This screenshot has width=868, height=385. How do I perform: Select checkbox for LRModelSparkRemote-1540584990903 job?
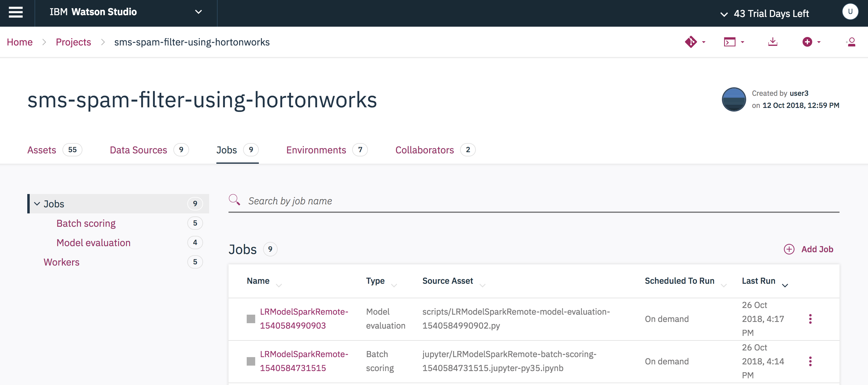[x=251, y=319]
